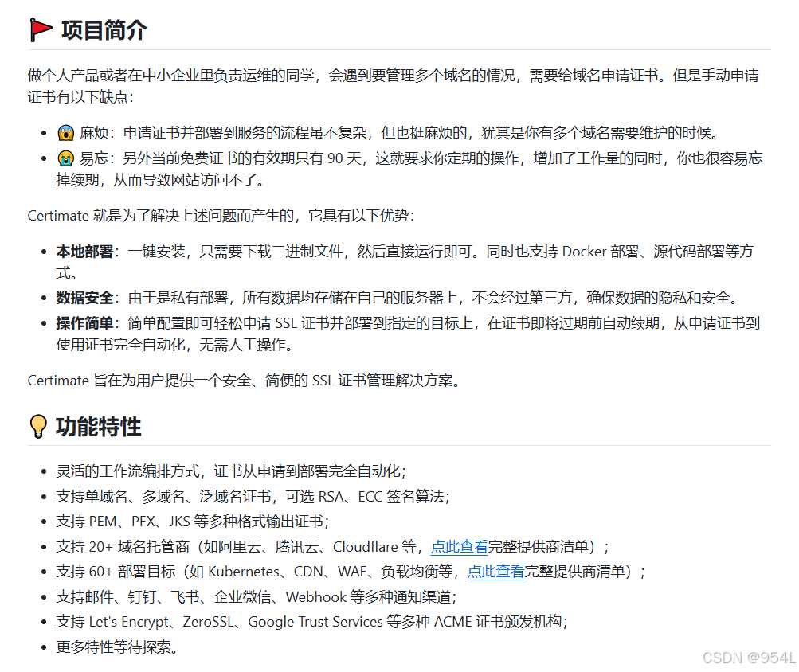Viewport: 799px width, 672px height.
Task: Click the text 证书有以下缺点：
Action: [80, 97]
